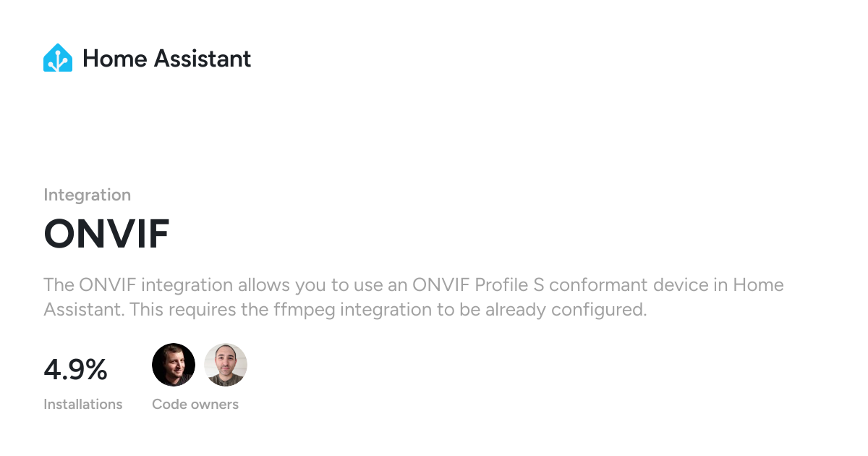Click the Code owners caption
This screenshot has height=456, width=868.
click(x=195, y=404)
